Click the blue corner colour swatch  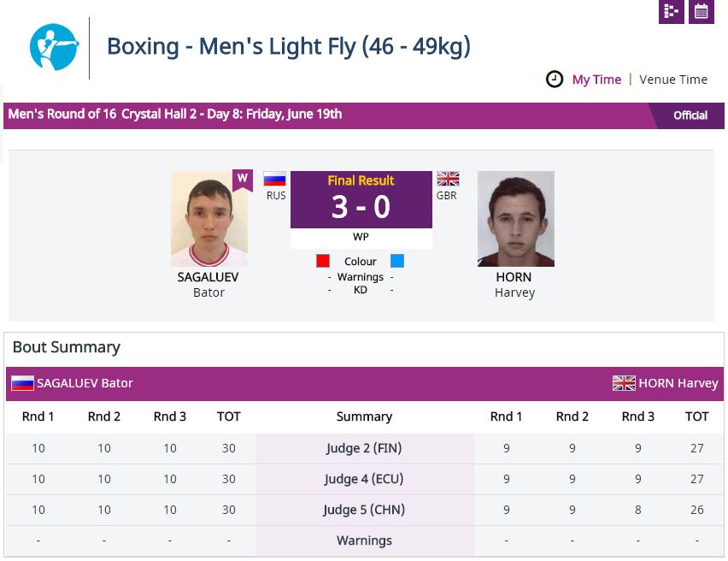[397, 261]
